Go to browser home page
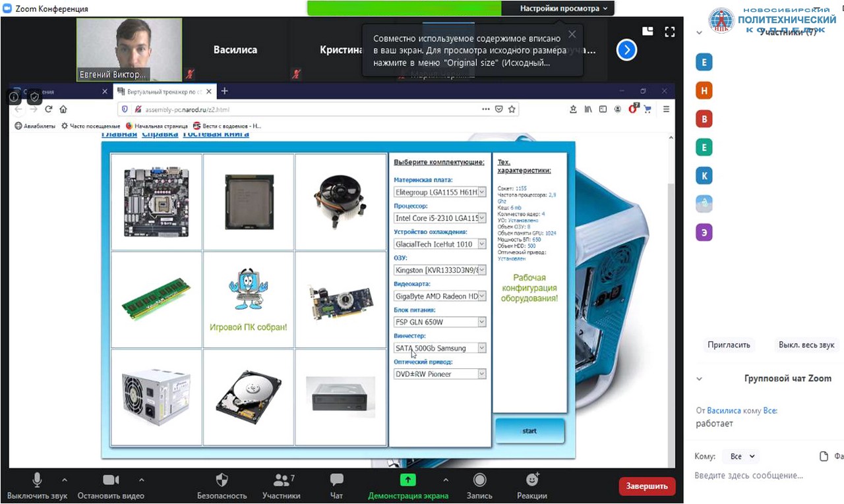Screen dimensions: 844x504 coord(63,109)
